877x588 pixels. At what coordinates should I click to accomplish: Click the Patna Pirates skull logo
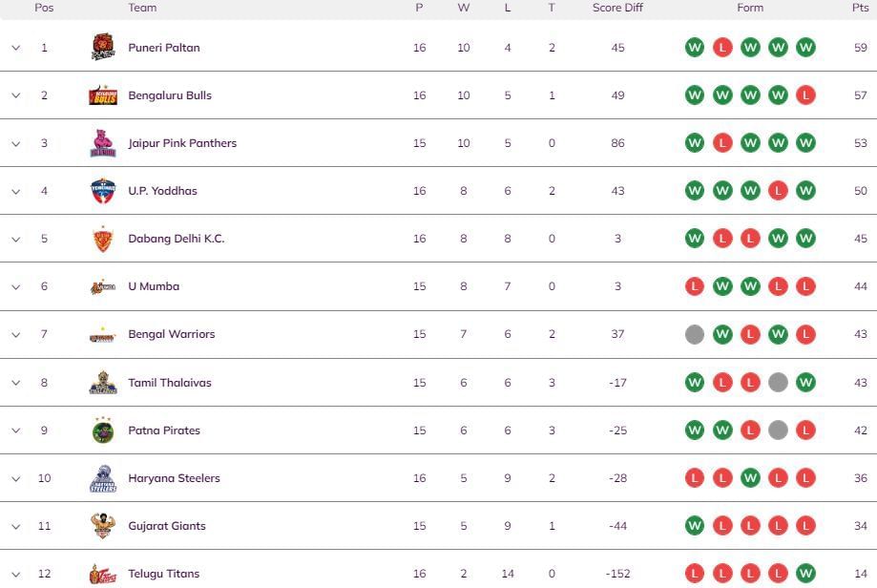point(103,430)
